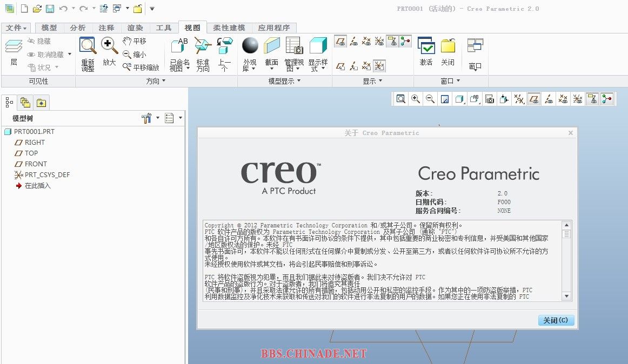Switch to the Folder Browser panel tab

(25, 103)
